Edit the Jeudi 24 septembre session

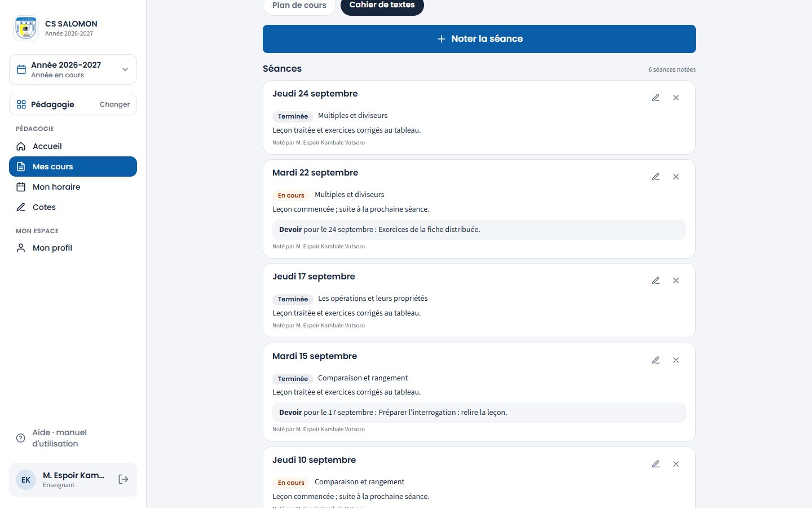[x=656, y=98]
